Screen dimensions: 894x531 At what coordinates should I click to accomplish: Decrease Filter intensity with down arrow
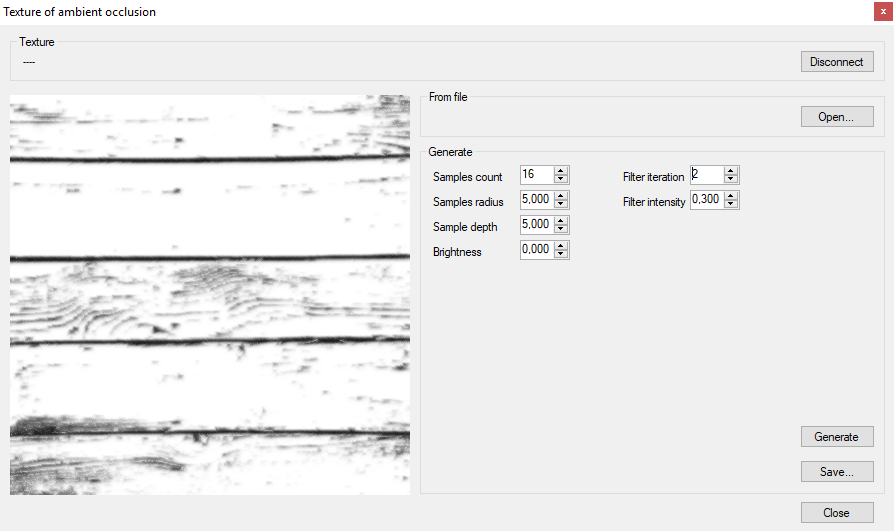coord(731,205)
